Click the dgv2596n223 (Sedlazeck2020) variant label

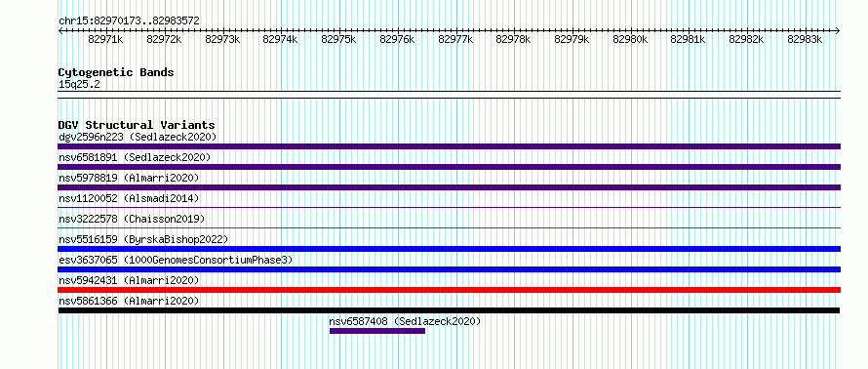coord(138,137)
